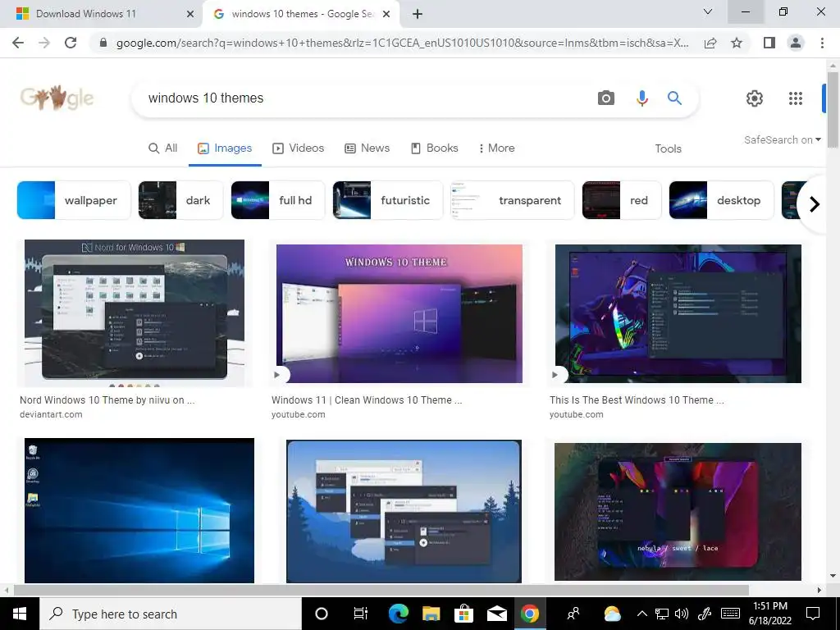Open the Mail app from the taskbar

(x=496, y=614)
